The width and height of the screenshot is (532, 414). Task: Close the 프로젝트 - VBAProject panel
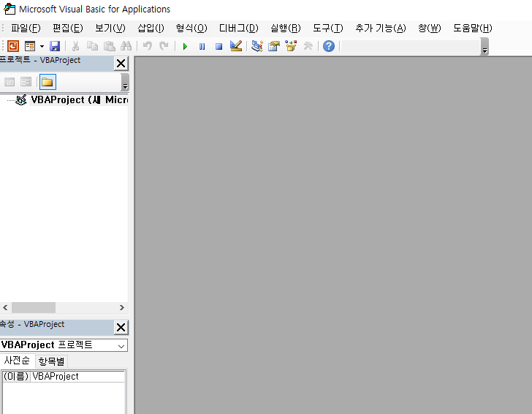click(121, 64)
